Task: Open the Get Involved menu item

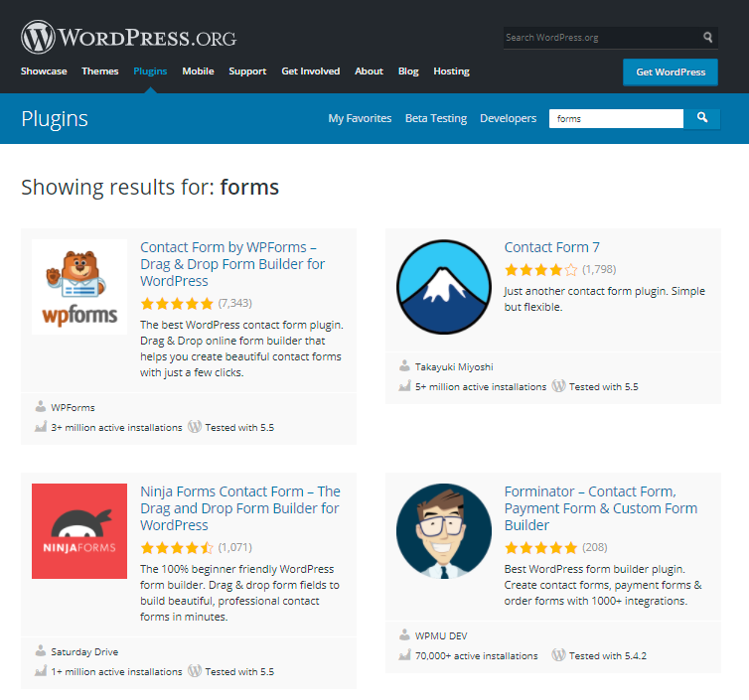Action: (311, 71)
